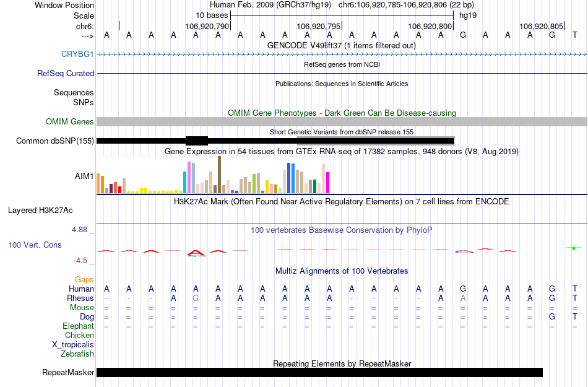The image size is (588, 387).
Task: Click the OMIM Genes track label
Action: pyautogui.click(x=69, y=121)
